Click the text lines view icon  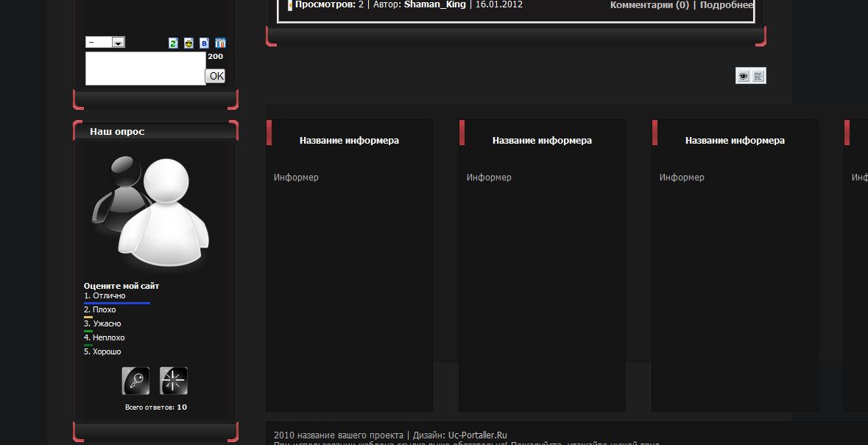pos(758,76)
